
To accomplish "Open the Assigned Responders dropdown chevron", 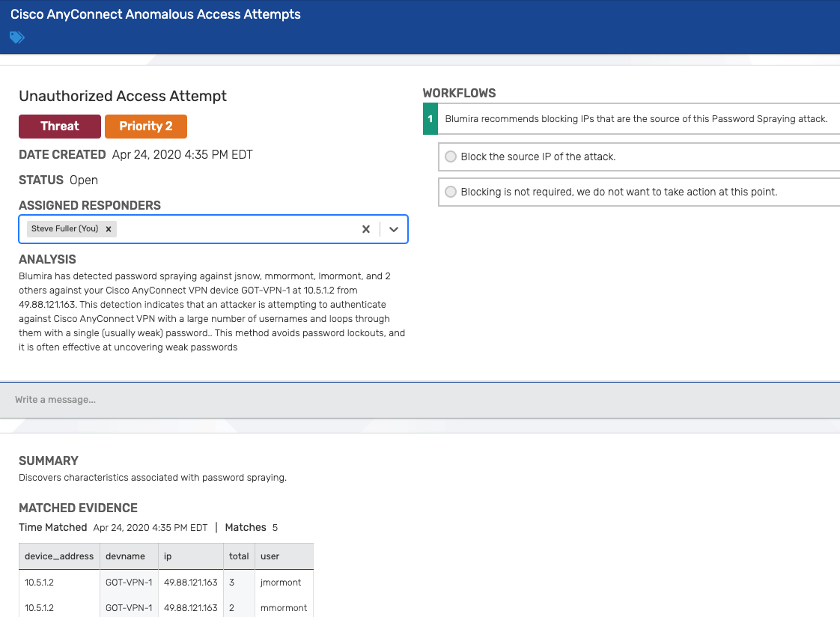I will point(393,229).
